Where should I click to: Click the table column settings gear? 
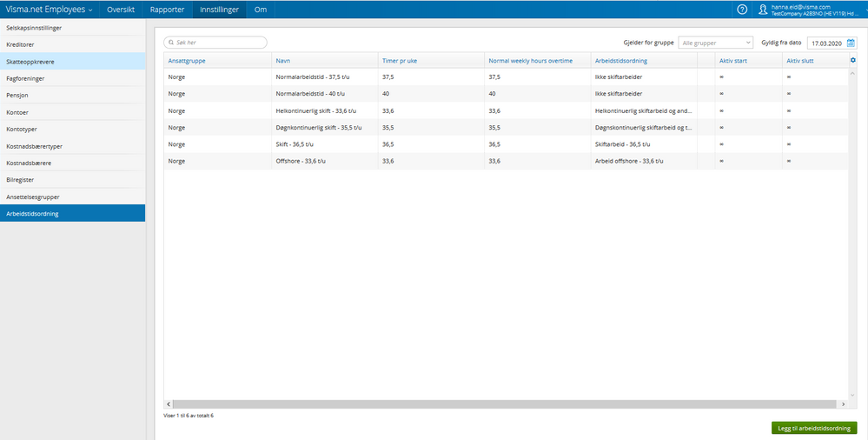coord(852,60)
